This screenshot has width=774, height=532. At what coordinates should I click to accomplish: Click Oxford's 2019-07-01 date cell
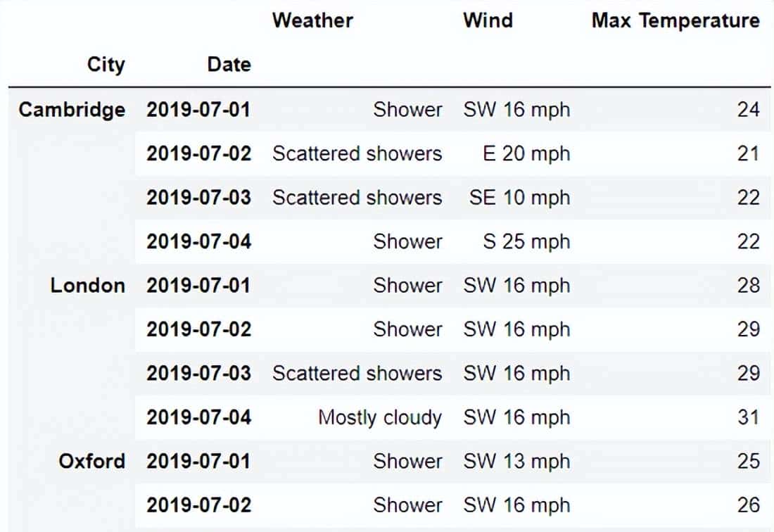(x=198, y=462)
